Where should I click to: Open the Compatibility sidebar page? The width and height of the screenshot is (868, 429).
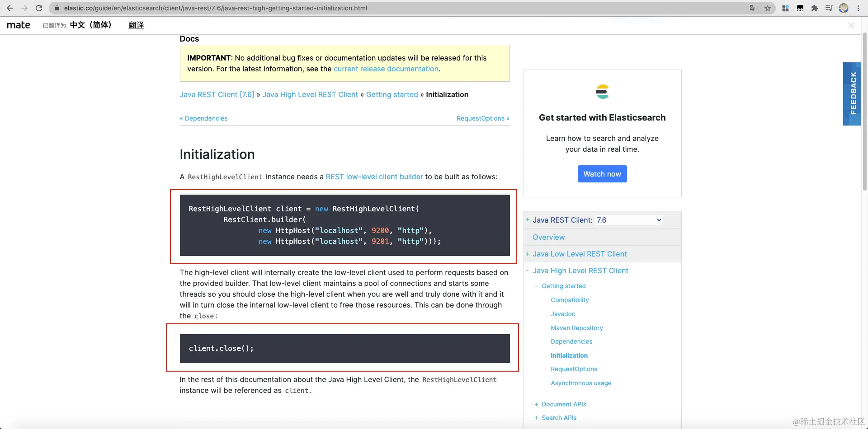pos(570,300)
